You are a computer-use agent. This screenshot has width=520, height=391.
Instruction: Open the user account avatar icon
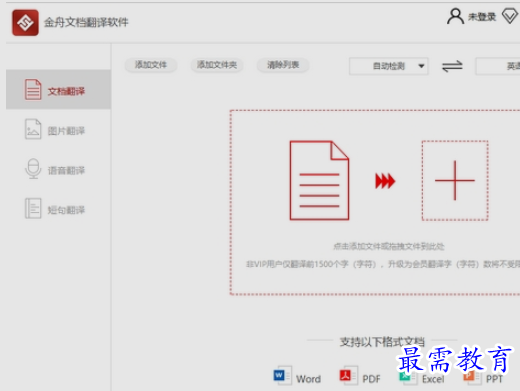pos(455,16)
